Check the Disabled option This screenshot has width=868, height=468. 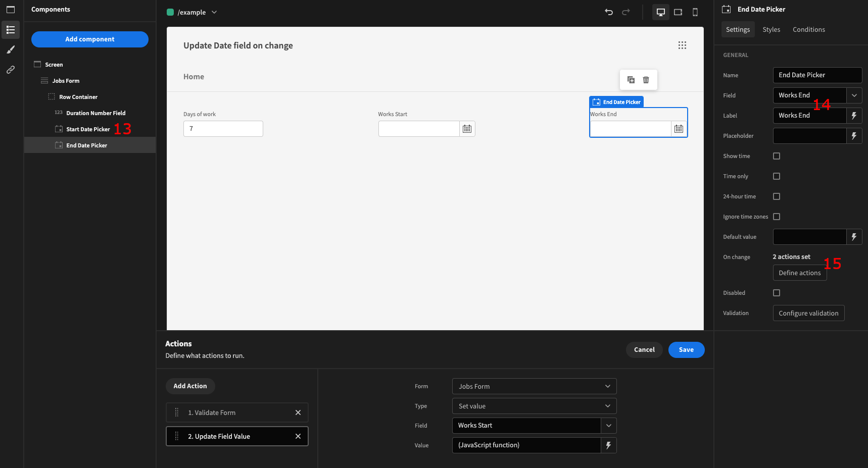coord(777,293)
